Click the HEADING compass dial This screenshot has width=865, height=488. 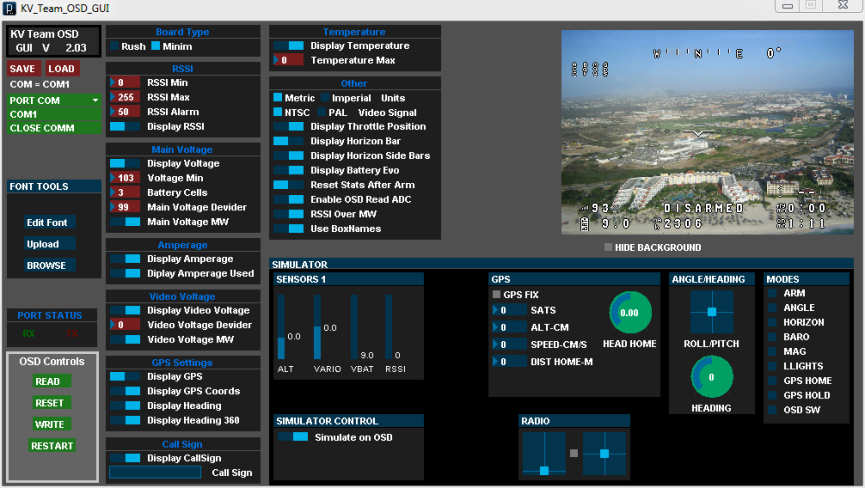(711, 377)
